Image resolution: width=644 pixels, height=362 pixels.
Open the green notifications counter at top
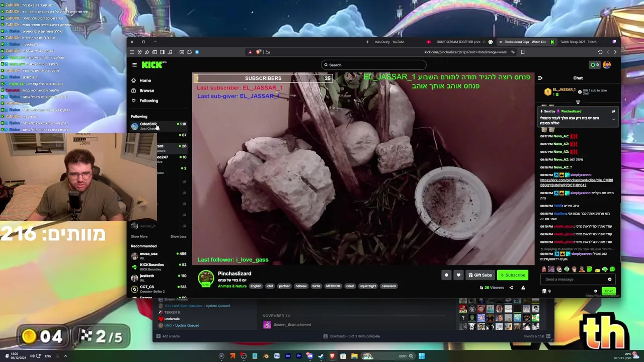point(595,65)
